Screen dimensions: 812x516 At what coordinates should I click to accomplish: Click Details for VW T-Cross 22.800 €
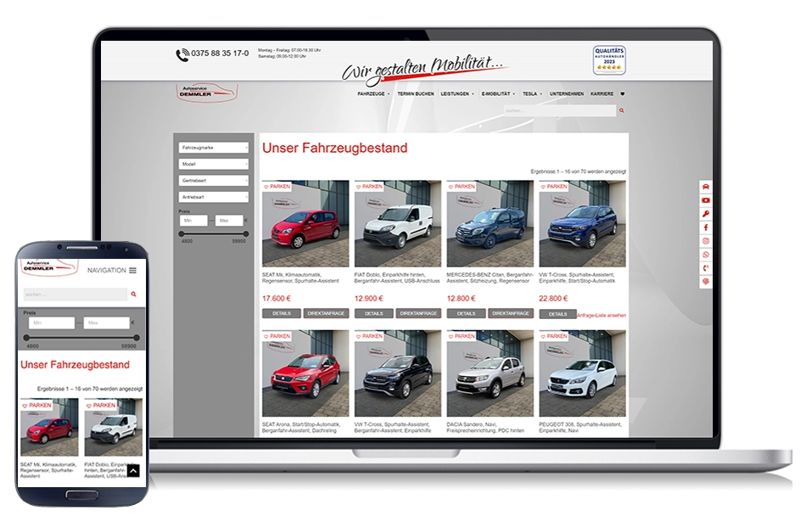click(557, 314)
